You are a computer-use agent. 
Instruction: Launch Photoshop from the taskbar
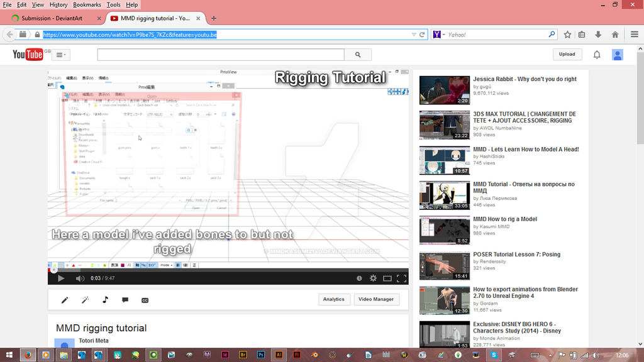click(x=260, y=355)
